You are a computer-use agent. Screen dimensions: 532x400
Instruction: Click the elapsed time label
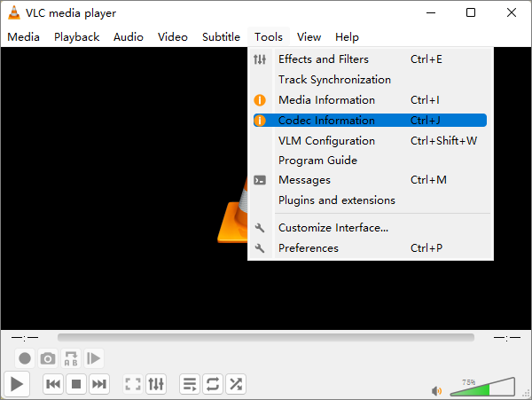pyautogui.click(x=25, y=338)
